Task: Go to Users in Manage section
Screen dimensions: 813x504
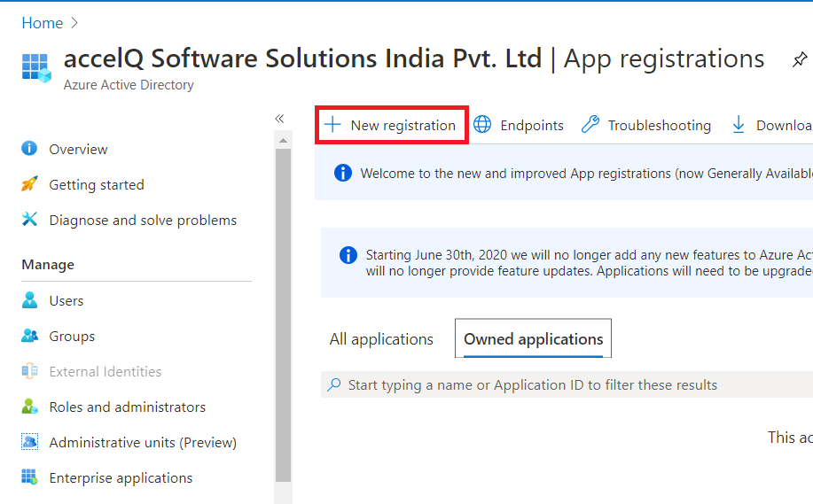Action: 66,301
